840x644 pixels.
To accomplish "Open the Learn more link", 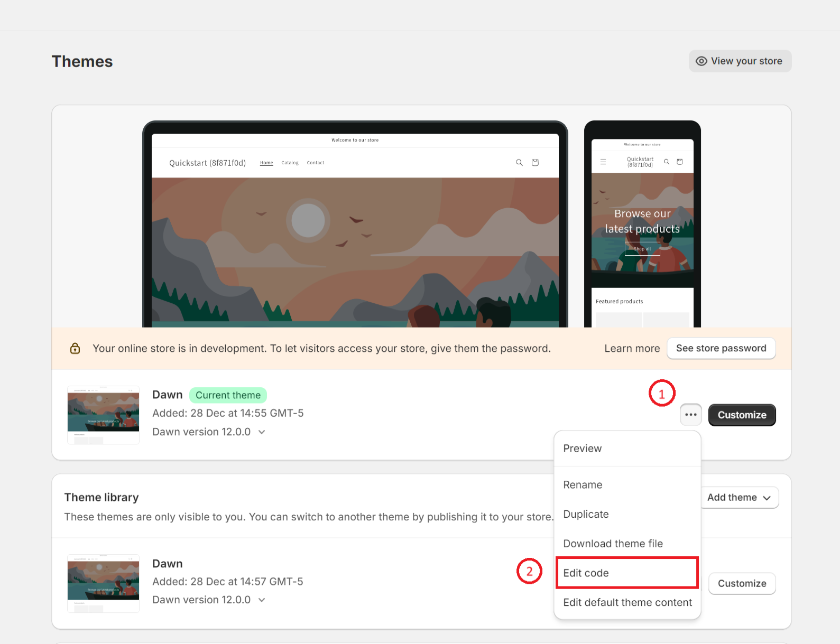I will 632,349.
